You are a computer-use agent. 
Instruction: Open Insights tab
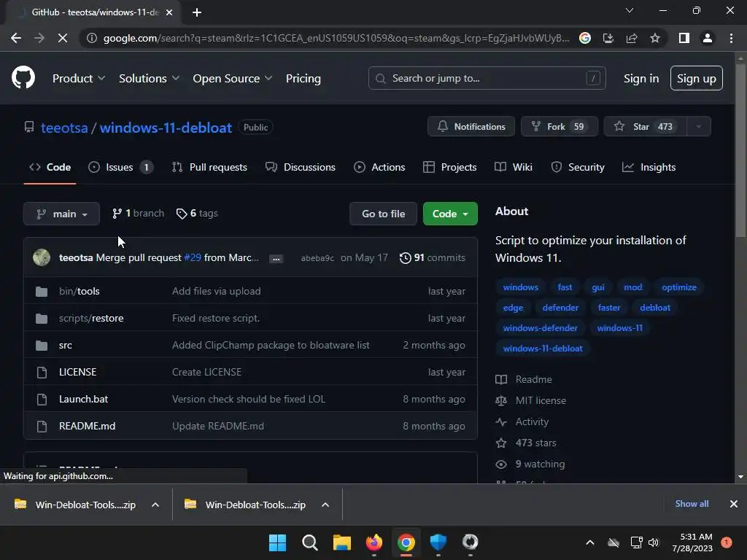pyautogui.click(x=649, y=167)
